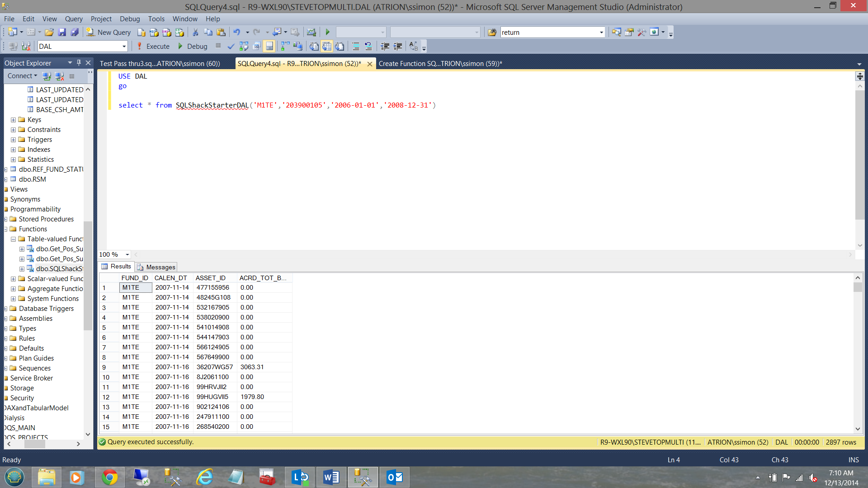Open the Query menu
The height and width of the screenshot is (488, 868).
[x=73, y=19]
